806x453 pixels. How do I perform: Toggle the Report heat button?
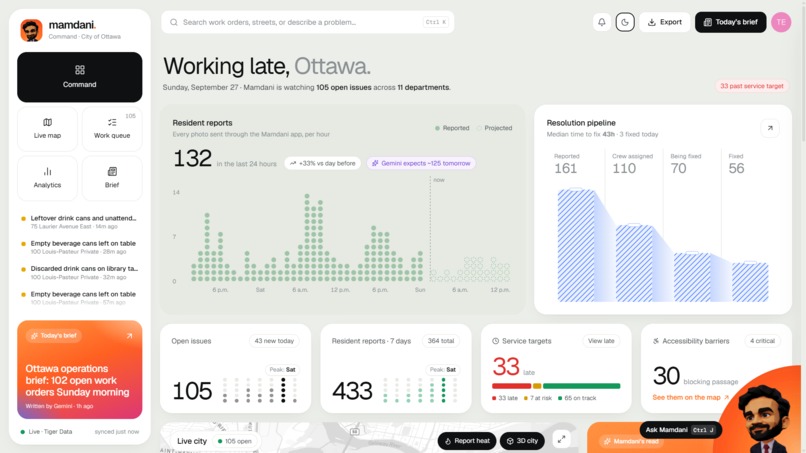pos(467,441)
